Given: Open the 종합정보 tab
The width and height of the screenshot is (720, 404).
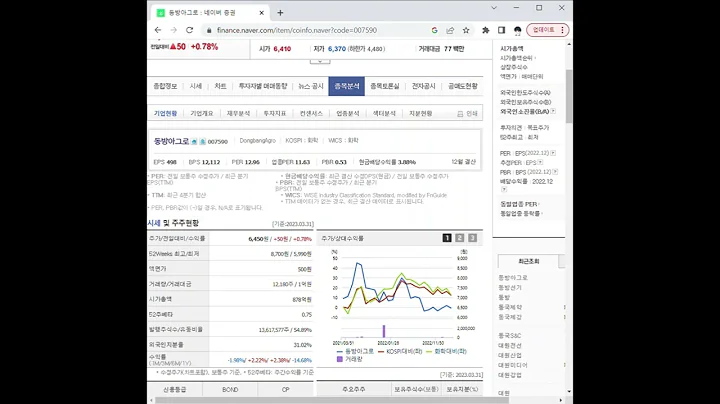Looking at the screenshot, I should pos(165,86).
